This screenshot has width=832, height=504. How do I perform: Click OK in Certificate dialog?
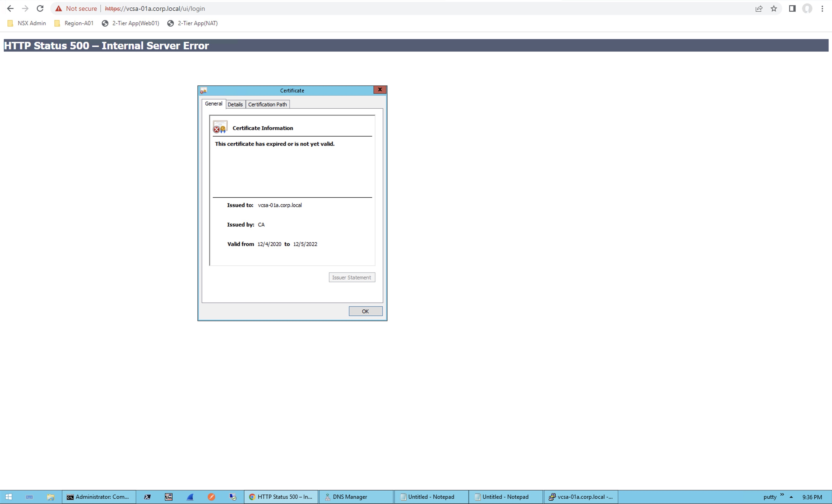(365, 311)
